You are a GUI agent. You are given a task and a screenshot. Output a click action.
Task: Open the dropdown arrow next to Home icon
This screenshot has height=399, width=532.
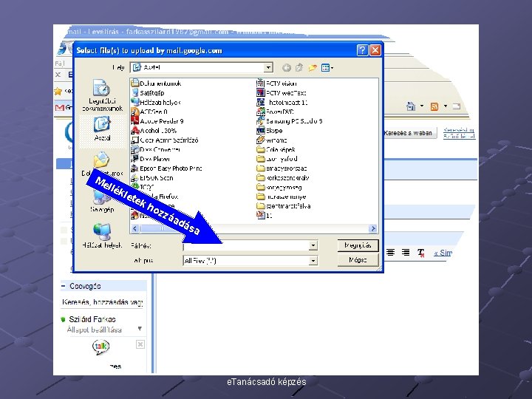click(x=422, y=106)
